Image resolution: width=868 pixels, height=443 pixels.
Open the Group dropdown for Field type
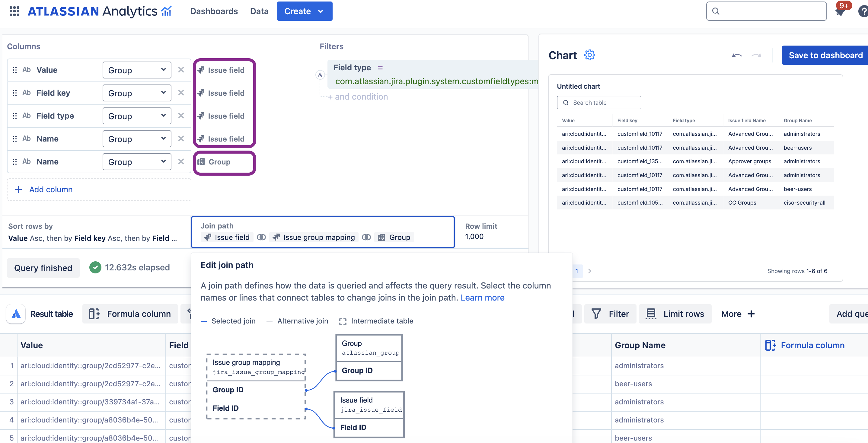point(136,116)
